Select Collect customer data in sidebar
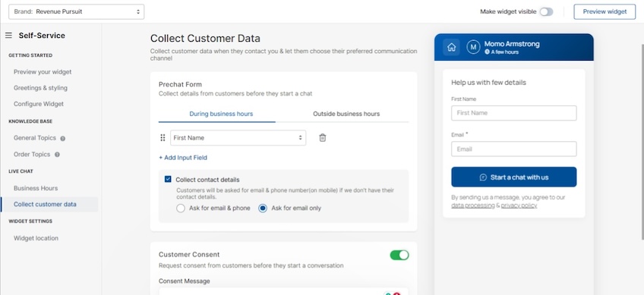The height and width of the screenshot is (295, 644). click(x=49, y=204)
